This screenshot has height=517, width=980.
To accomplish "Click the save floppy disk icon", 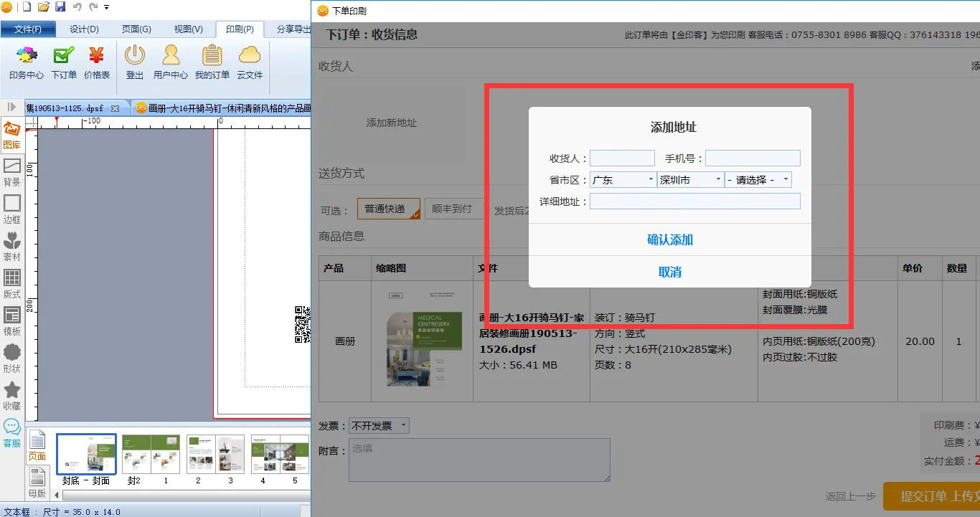I will tap(60, 7).
